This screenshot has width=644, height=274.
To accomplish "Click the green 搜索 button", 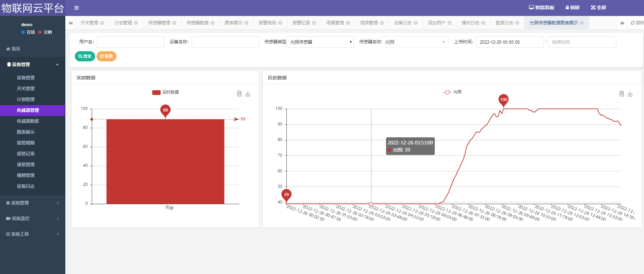I will (x=85, y=56).
